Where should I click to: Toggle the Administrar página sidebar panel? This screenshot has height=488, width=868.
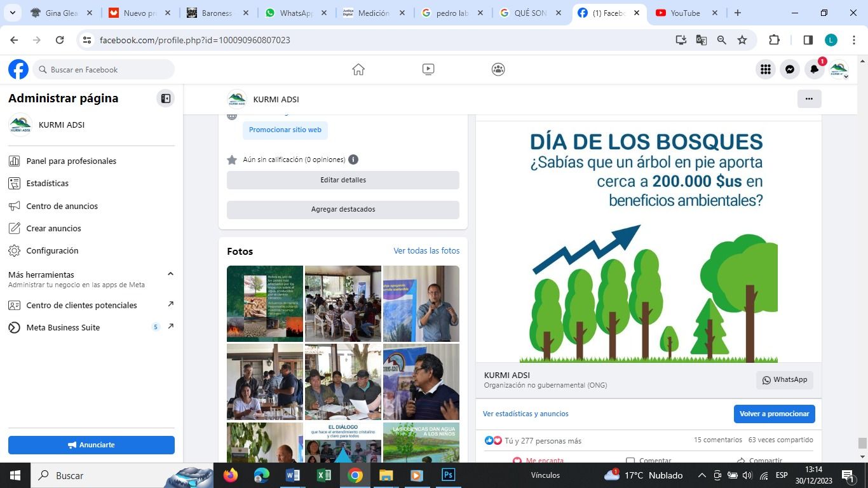[x=165, y=98]
